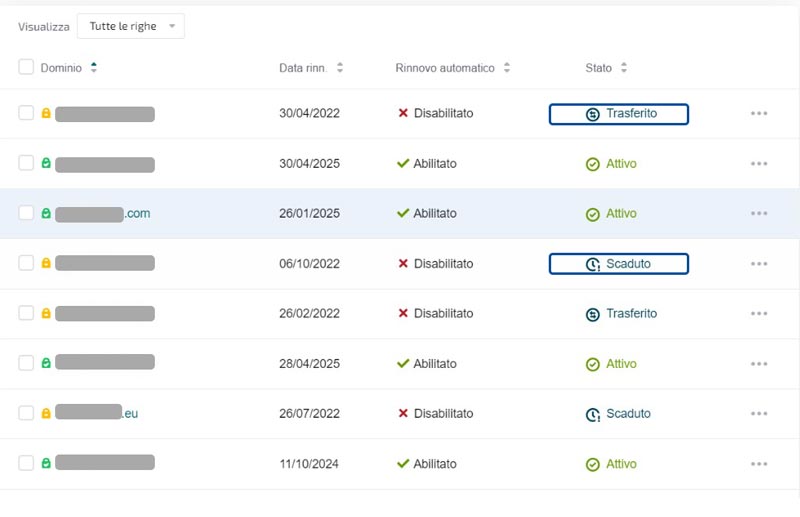The image size is (800, 517).
Task: Select the checkbox for the .com domain row
Action: [26, 214]
